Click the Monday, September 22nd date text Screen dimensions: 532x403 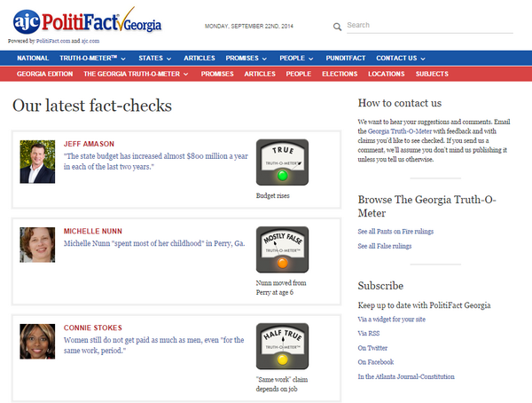coord(249,26)
